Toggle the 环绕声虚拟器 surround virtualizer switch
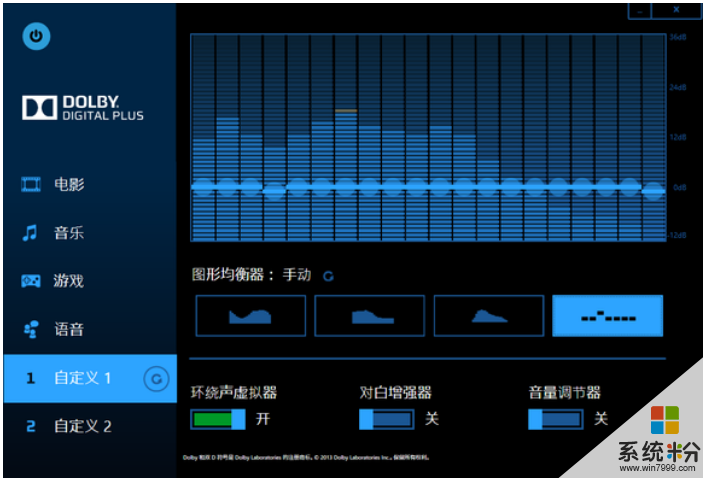This screenshot has width=703, height=479. pyautogui.click(x=218, y=419)
